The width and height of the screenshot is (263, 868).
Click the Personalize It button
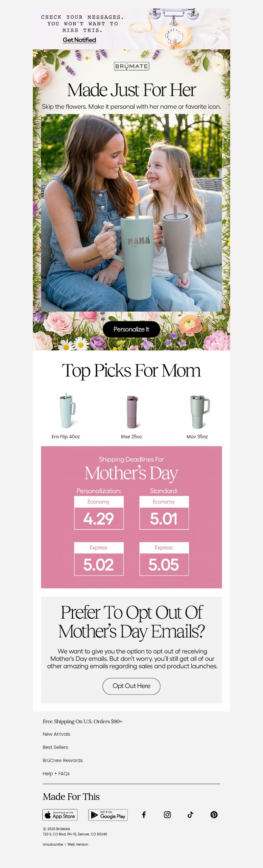[131, 329]
